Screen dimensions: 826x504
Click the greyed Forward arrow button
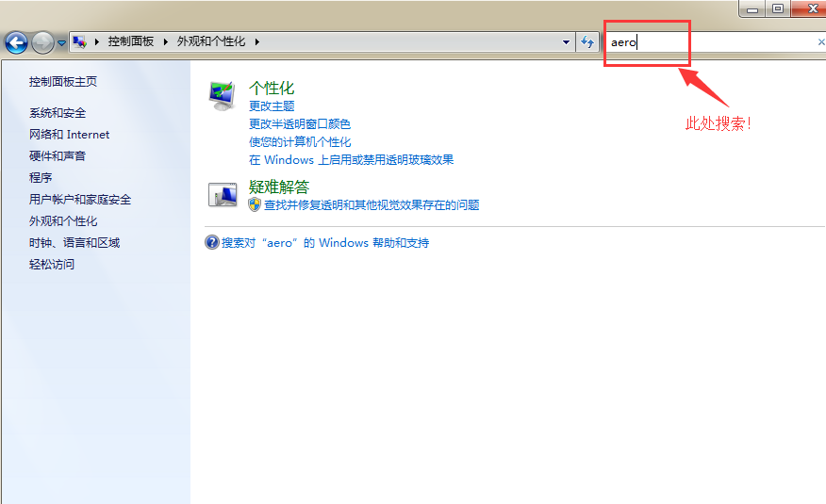(42, 42)
